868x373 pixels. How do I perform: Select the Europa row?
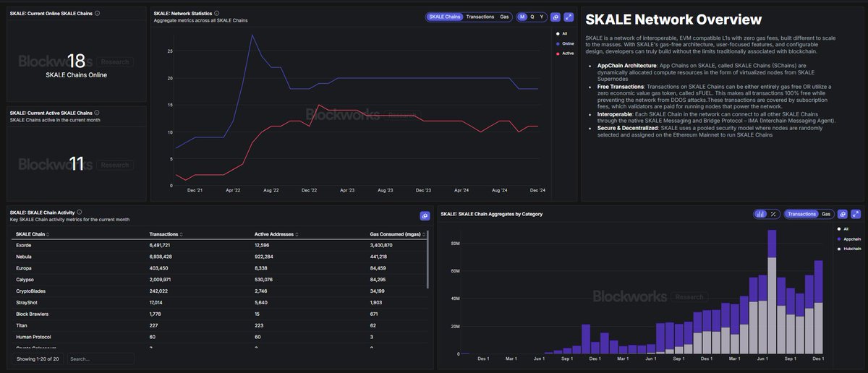[x=220, y=268]
